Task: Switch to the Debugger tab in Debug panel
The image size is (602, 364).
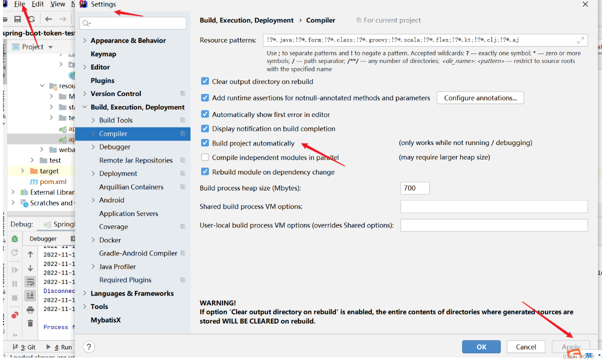Action: [x=43, y=239]
